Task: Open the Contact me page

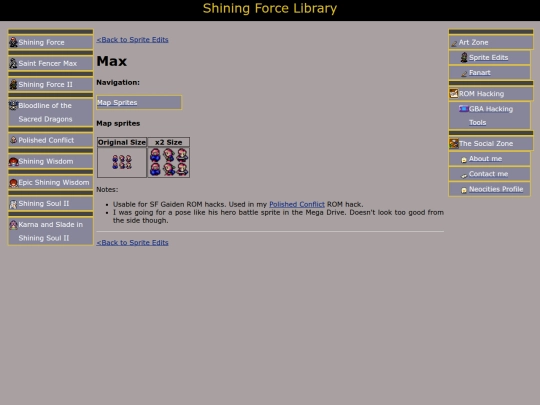Action: pyautogui.click(x=488, y=174)
